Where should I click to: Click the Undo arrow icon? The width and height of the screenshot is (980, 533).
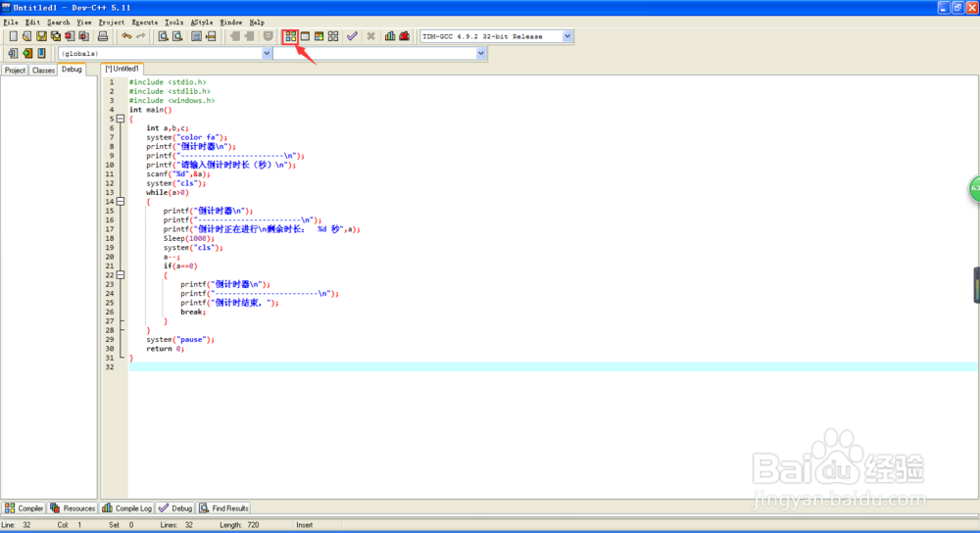126,36
